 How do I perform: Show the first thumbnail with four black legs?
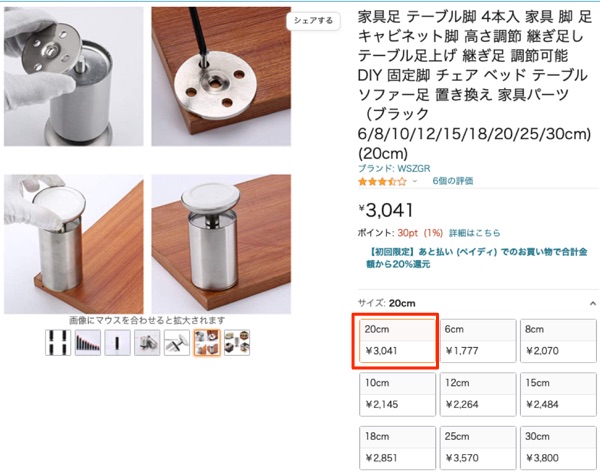[x=58, y=342]
